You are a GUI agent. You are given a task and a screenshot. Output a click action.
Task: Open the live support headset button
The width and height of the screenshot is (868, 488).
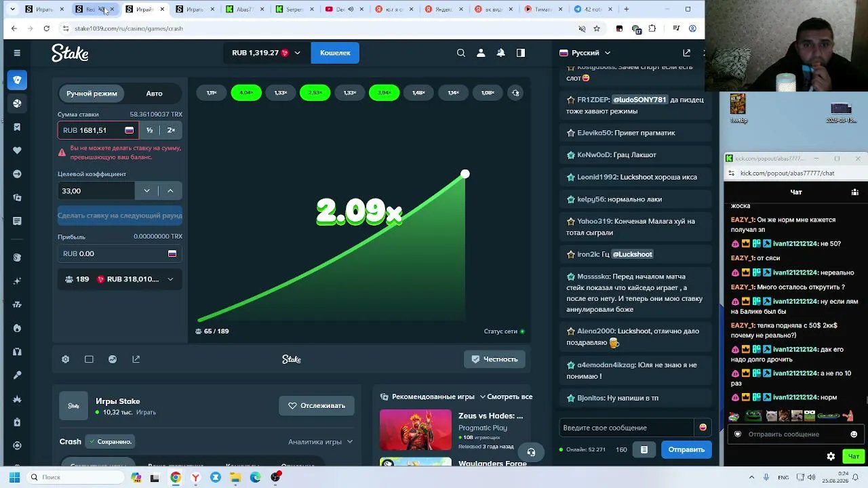tap(532, 452)
